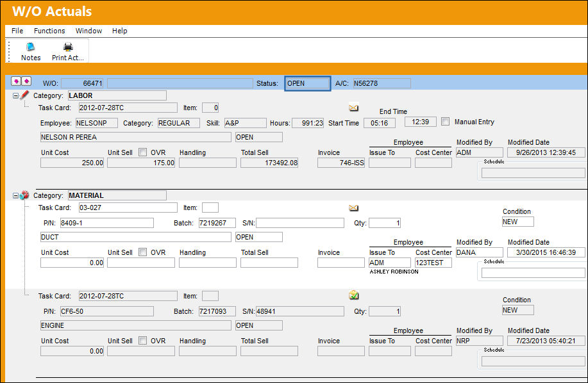This screenshot has width=588, height=383.
Task: Click the Unit Cost field 250.00
Action: 72,163
